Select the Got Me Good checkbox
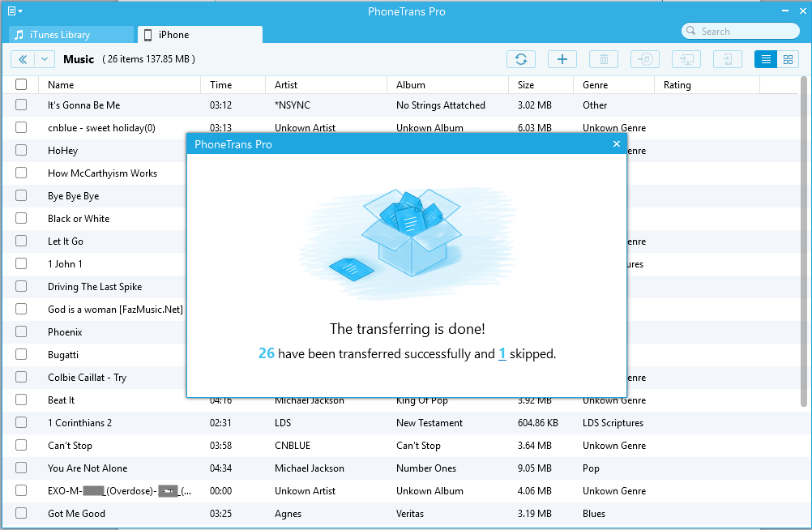The image size is (812, 530). coord(21,514)
